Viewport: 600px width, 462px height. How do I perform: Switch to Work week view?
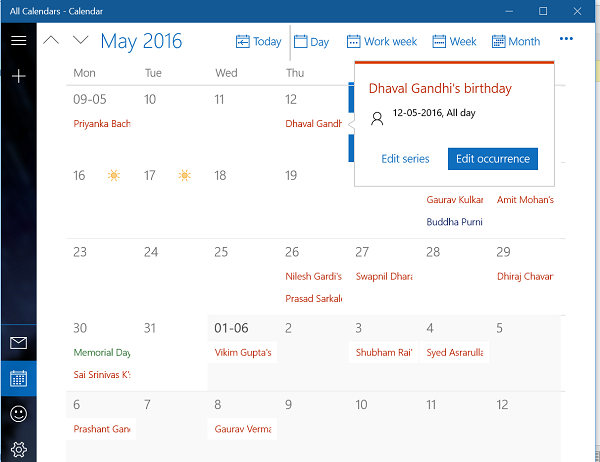(382, 41)
